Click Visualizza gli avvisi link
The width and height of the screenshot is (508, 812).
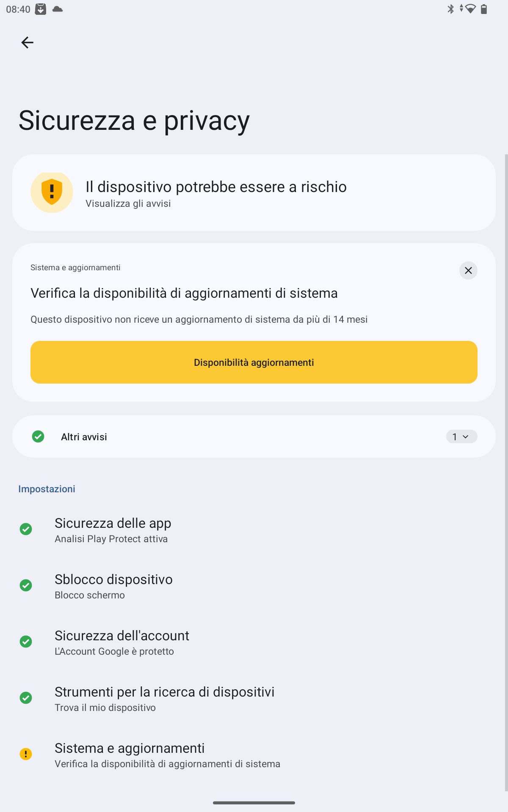(128, 204)
